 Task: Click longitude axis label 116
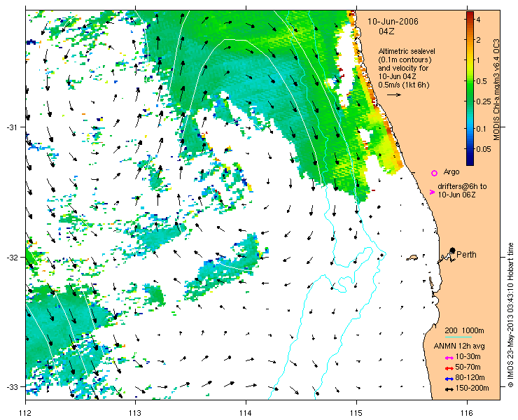click(467, 413)
